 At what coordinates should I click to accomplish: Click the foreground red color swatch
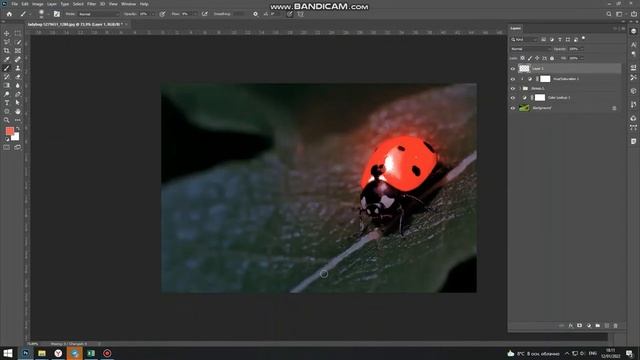pyautogui.click(x=9, y=131)
